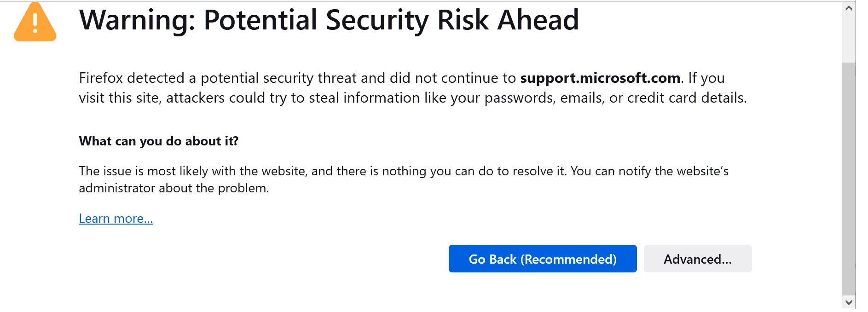Click the bold support.microsoft.com domain text
Screen dimensions: 868x312
click(x=600, y=78)
